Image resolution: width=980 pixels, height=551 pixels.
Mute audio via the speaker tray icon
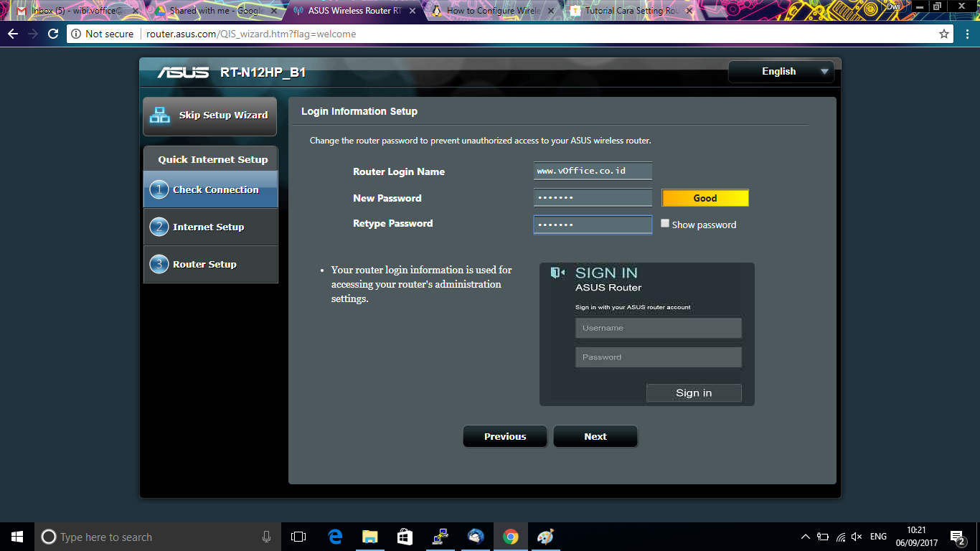click(x=857, y=536)
